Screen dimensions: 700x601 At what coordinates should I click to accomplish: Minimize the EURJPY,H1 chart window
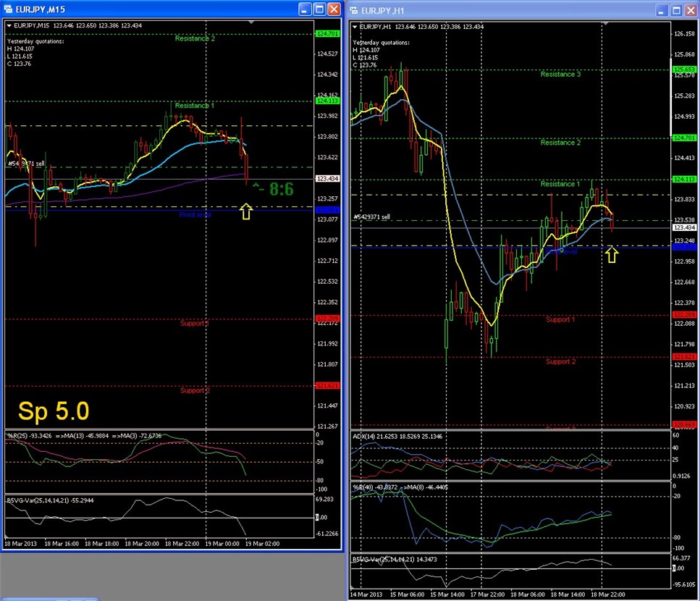pyautogui.click(x=662, y=10)
